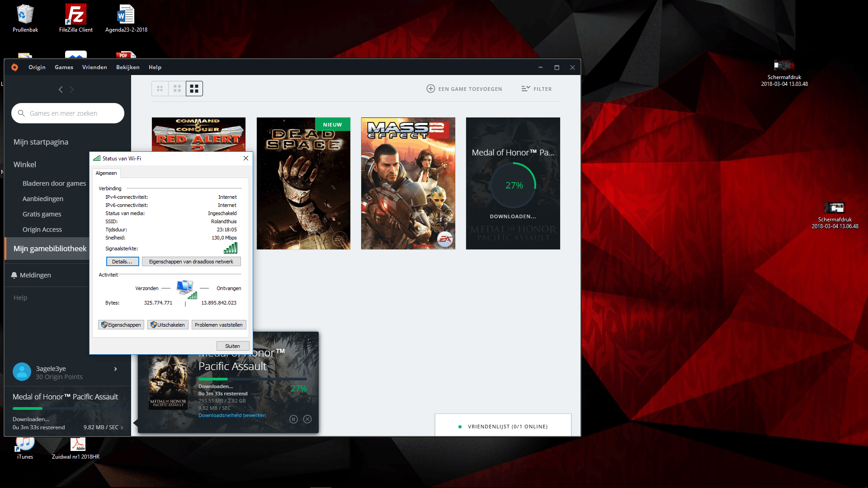Screen dimensions: 868x488
Task: Open the Dead Space game tile
Action: [303, 183]
